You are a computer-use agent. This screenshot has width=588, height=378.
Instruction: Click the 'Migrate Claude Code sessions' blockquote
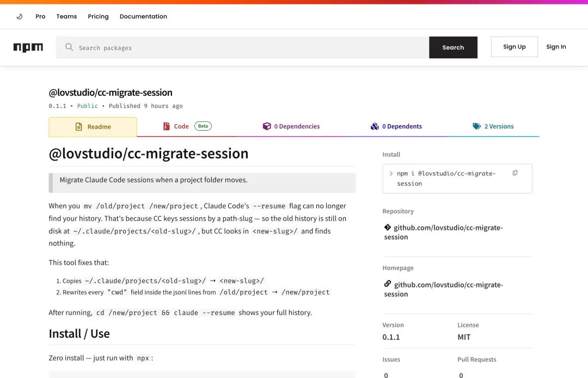tap(202, 182)
